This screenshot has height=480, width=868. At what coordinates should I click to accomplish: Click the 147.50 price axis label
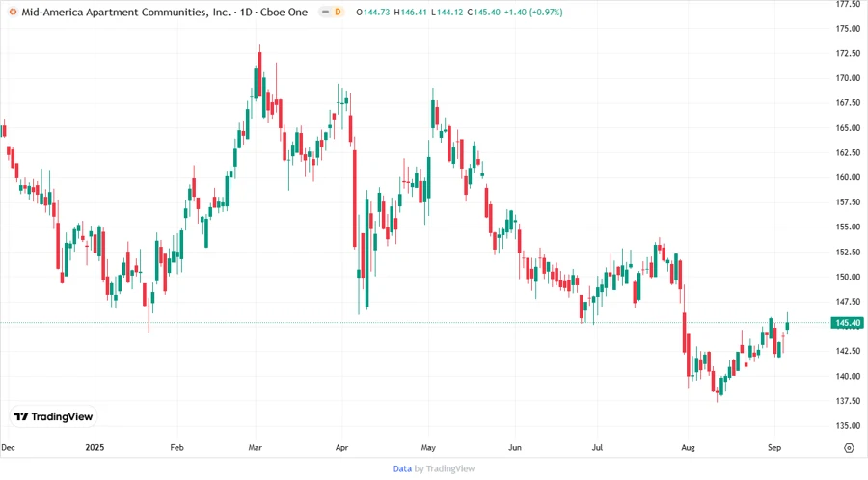pyautogui.click(x=848, y=302)
